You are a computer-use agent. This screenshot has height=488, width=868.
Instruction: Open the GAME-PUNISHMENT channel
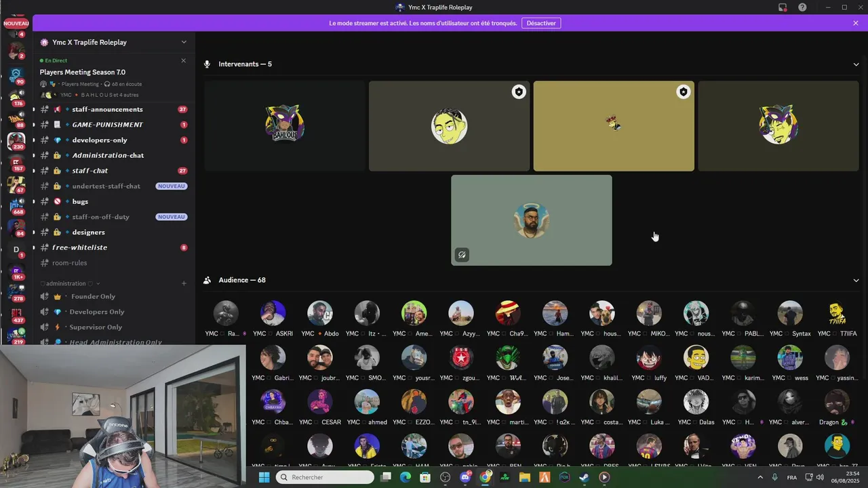point(113,125)
